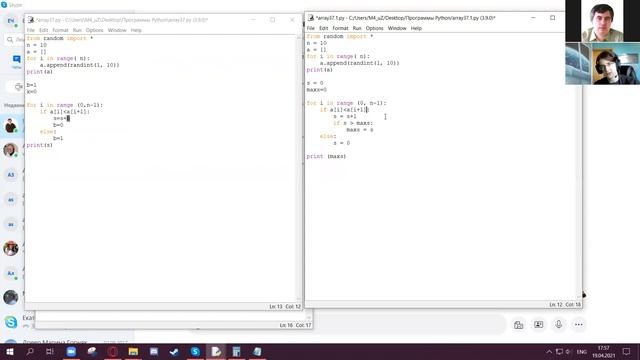Viewport: 640px width, 360px height.
Task: Open the Skype add files icon
Action: click(518, 324)
